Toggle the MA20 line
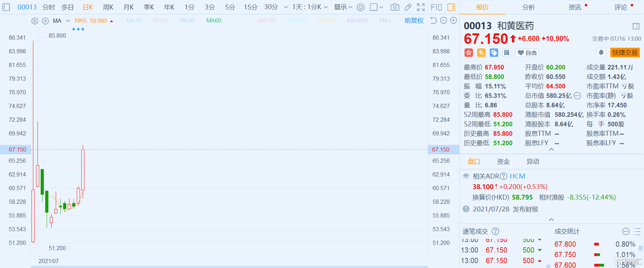The height and width of the screenshot is (268, 644). point(161,21)
